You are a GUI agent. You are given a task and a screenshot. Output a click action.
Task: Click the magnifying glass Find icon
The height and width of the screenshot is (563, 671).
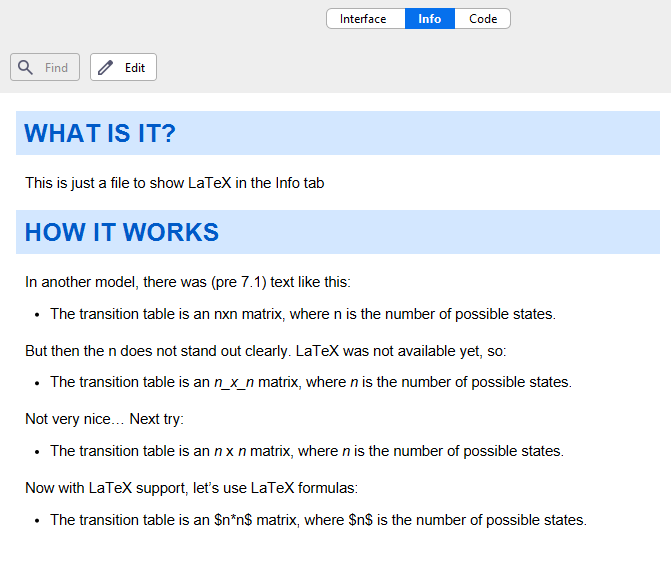coord(25,67)
